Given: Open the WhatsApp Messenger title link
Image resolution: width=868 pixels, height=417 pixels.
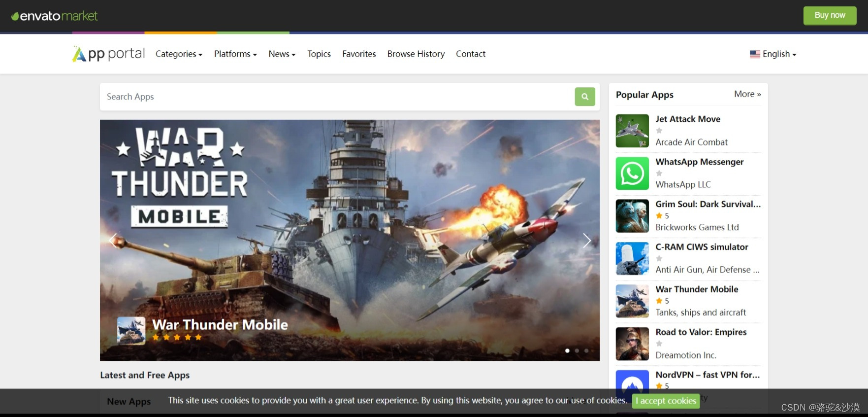Looking at the screenshot, I should tap(700, 162).
